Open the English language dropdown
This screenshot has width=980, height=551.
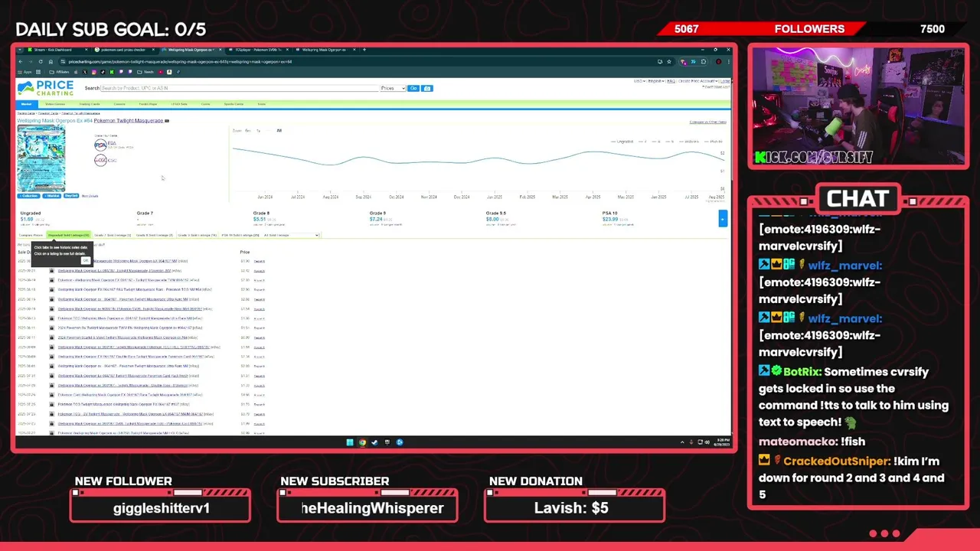pos(655,81)
